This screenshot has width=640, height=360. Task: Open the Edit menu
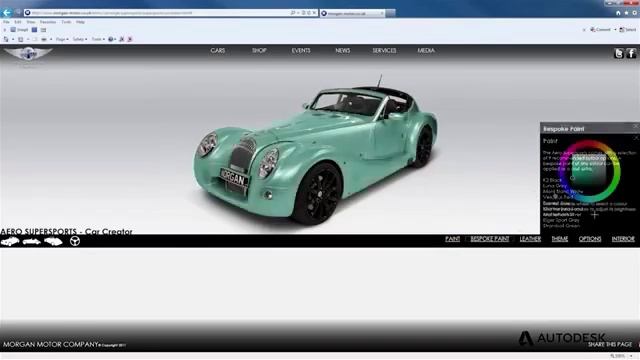tap(18, 22)
